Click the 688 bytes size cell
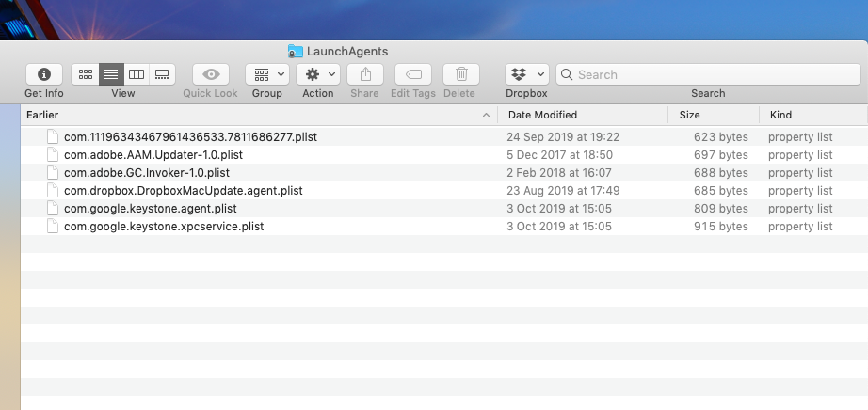 point(721,173)
